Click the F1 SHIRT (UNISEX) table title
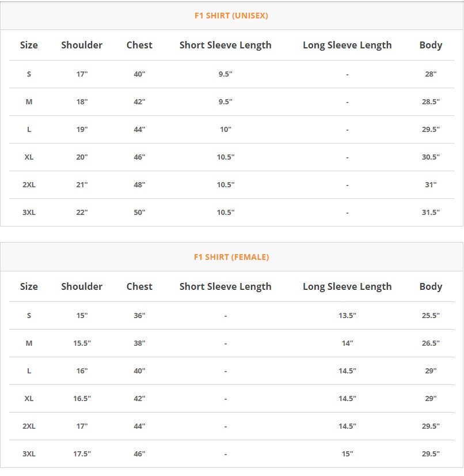Screen dimensions: 464x476 (x=231, y=16)
